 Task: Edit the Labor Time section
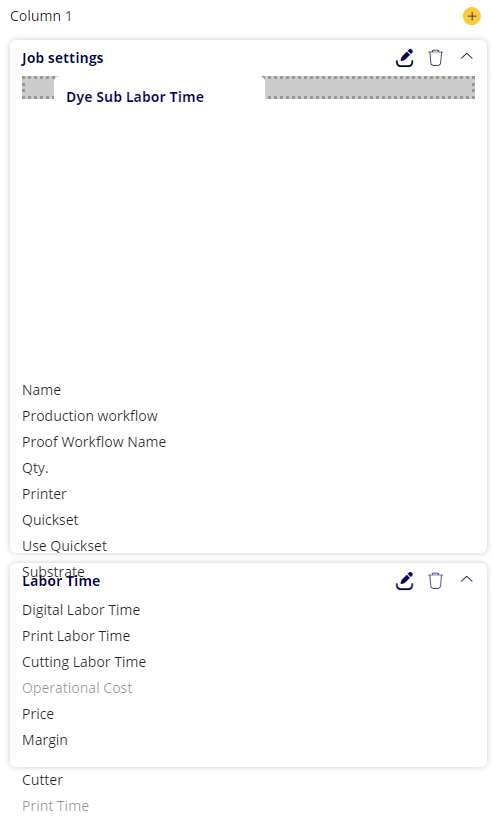coord(404,581)
